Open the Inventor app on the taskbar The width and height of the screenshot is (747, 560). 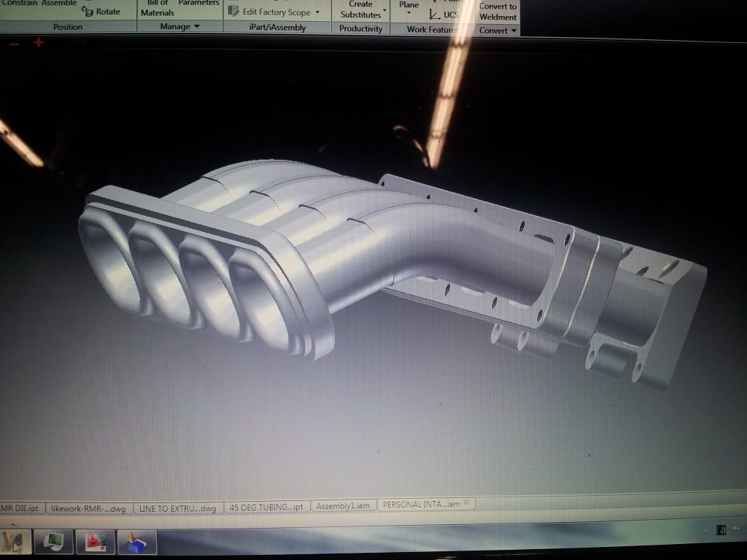pyautogui.click(x=13, y=541)
